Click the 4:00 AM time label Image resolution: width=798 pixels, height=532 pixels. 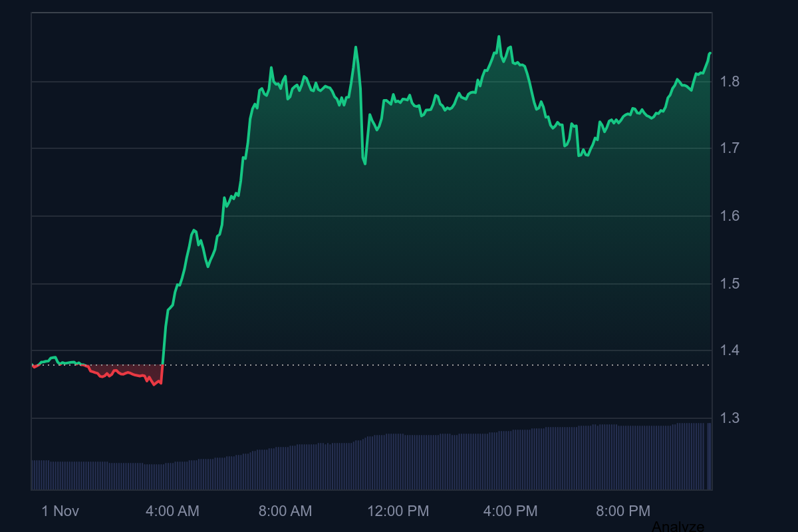pyautogui.click(x=173, y=511)
